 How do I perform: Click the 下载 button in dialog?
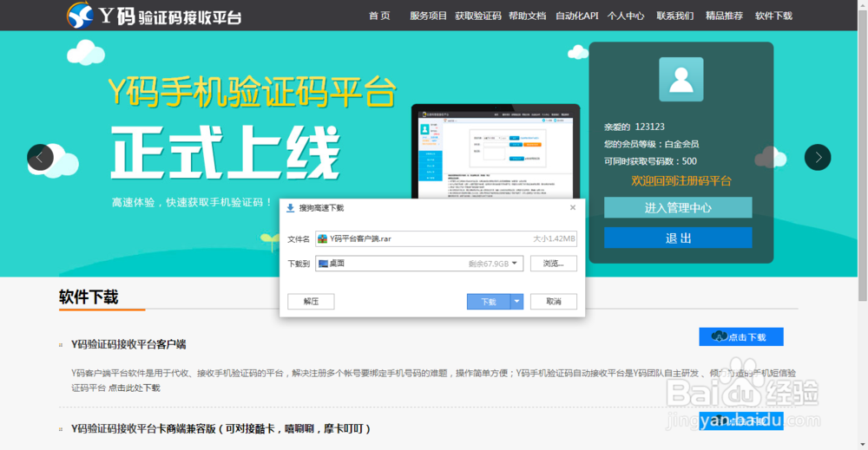(488, 301)
